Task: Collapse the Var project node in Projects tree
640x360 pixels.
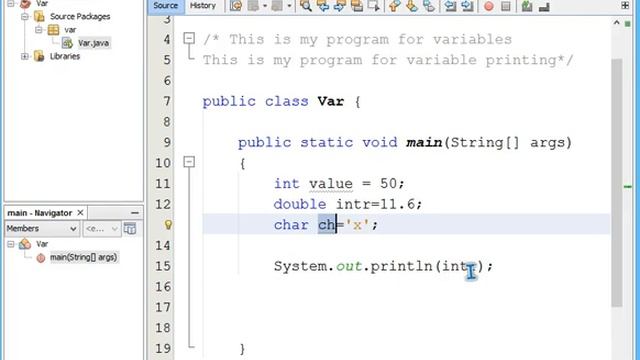Action: [11, 4]
